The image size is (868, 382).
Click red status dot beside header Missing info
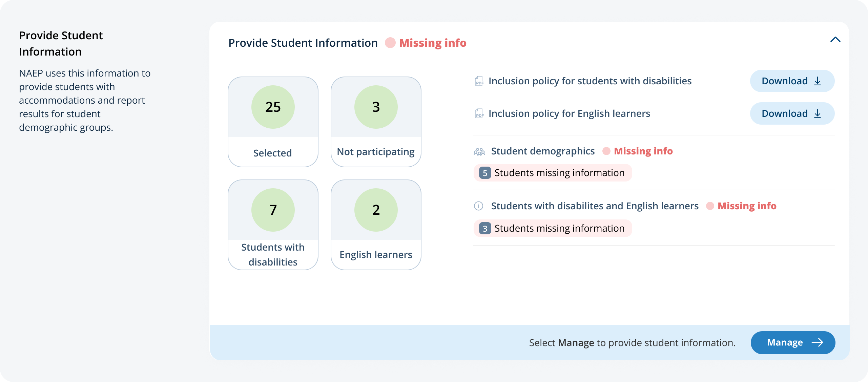tap(390, 43)
